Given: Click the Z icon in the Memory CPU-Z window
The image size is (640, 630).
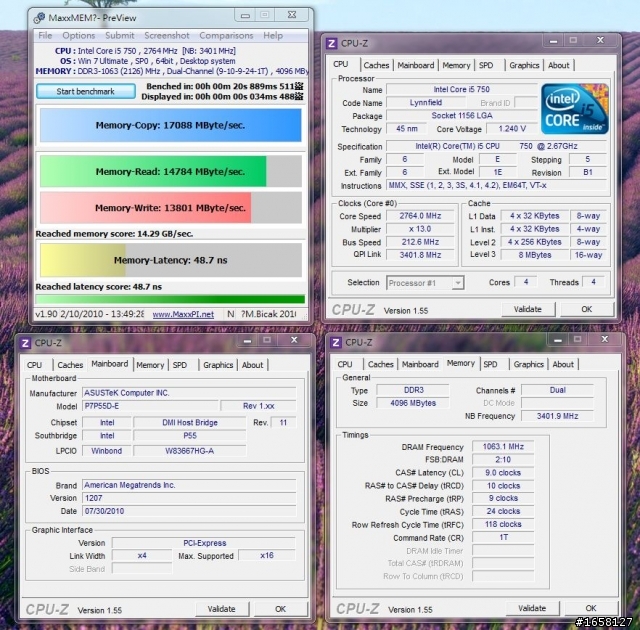Looking at the screenshot, I should click(336, 342).
